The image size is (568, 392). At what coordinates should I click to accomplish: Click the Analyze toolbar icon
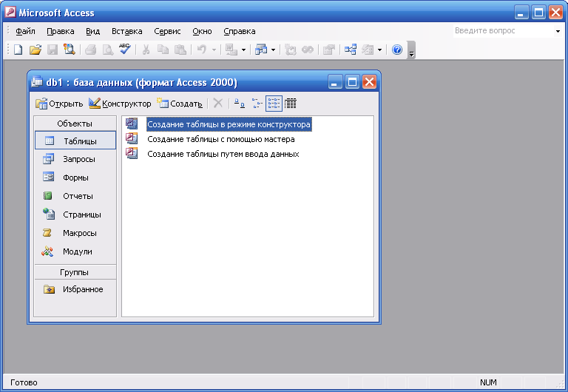pos(261,50)
